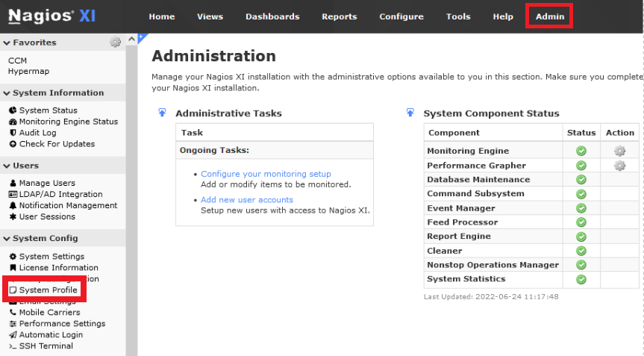The image size is (644, 356).
Task: Click the Monitoring Engine green status icon
Action: click(581, 152)
